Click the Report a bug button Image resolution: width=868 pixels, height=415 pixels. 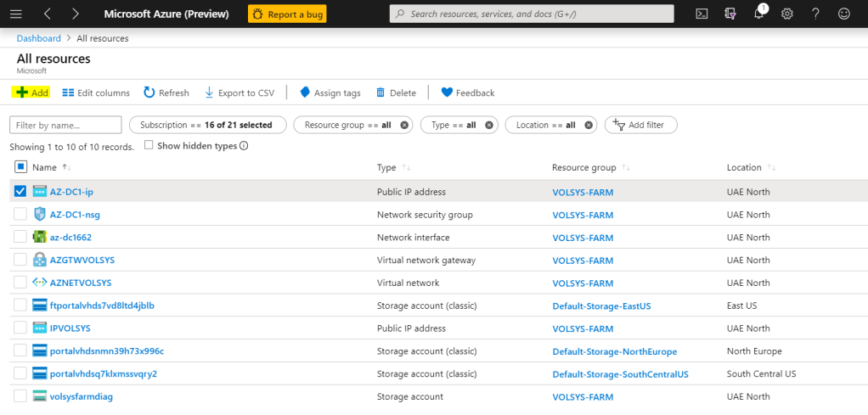pyautogui.click(x=287, y=14)
